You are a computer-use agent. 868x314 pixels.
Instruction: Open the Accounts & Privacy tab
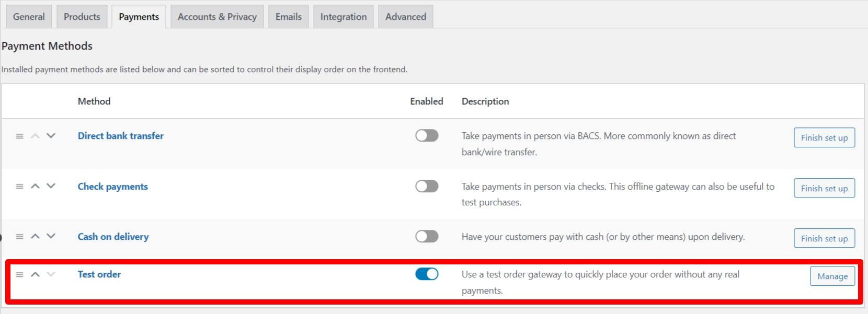[x=216, y=16]
